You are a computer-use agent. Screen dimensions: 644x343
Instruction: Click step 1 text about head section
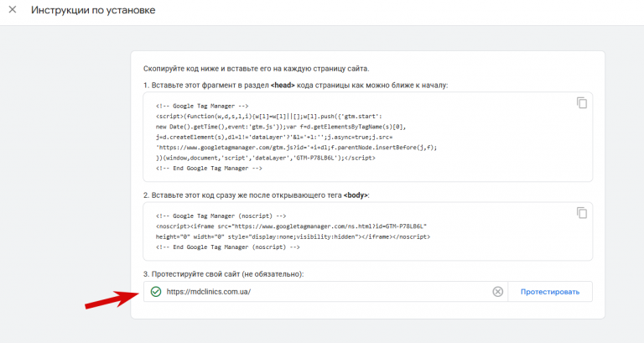pos(295,86)
